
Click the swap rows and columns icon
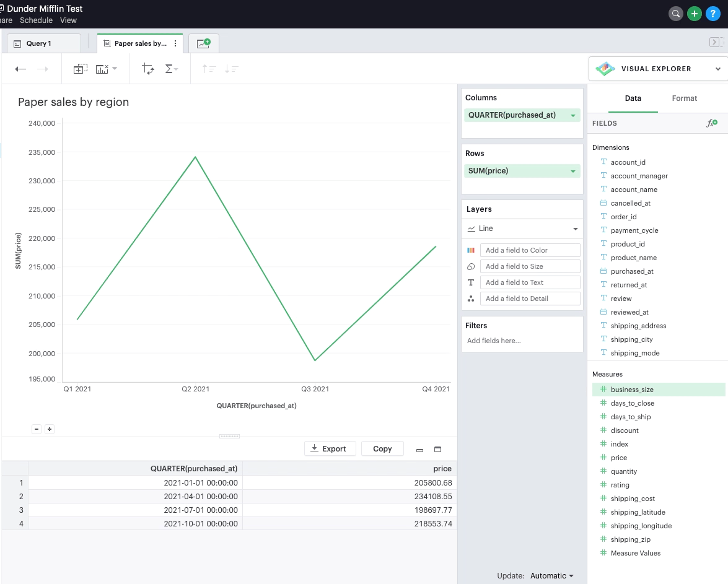click(x=148, y=69)
